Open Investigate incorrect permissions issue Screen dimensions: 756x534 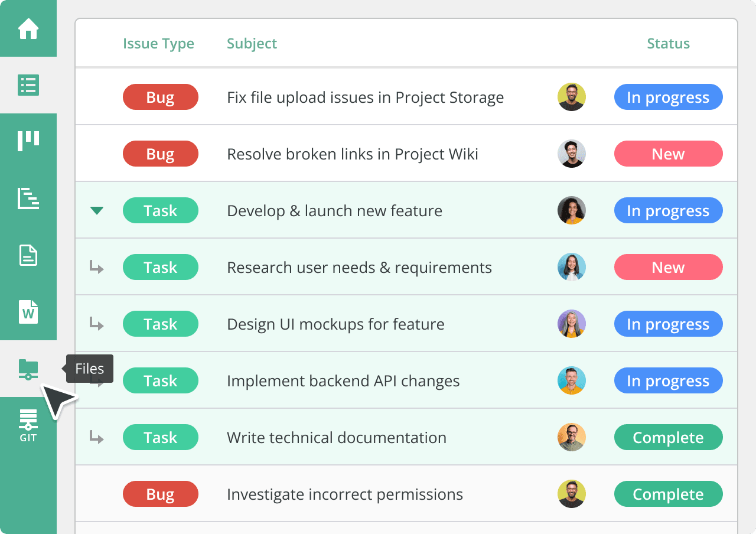345,494
